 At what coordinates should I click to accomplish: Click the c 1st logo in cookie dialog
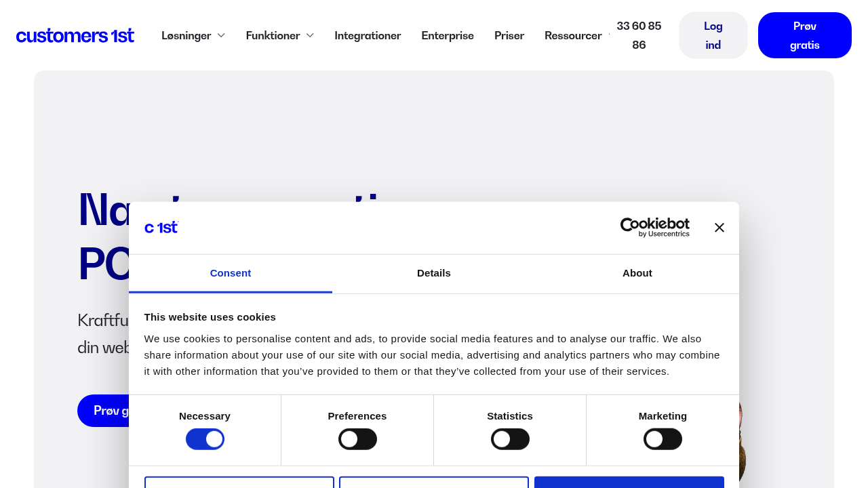click(x=161, y=228)
